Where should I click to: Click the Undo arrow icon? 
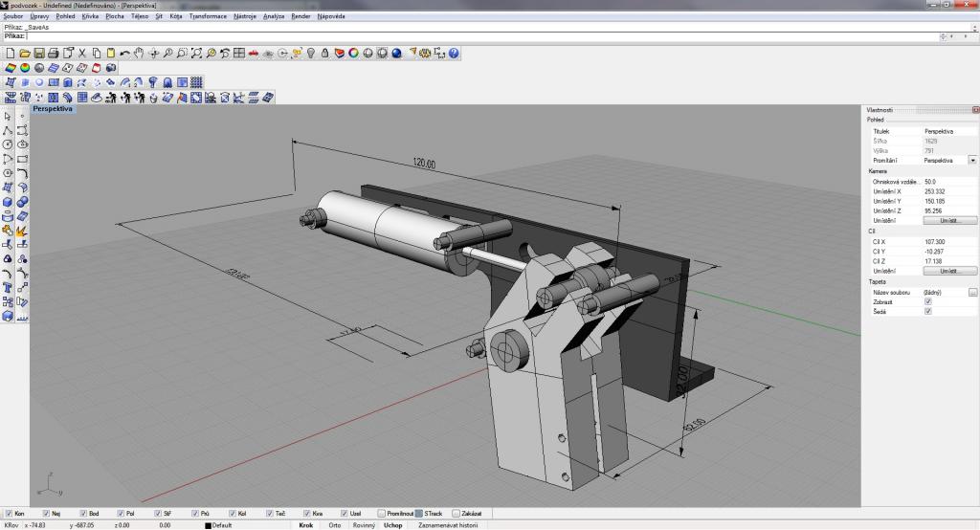pyautogui.click(x=124, y=54)
